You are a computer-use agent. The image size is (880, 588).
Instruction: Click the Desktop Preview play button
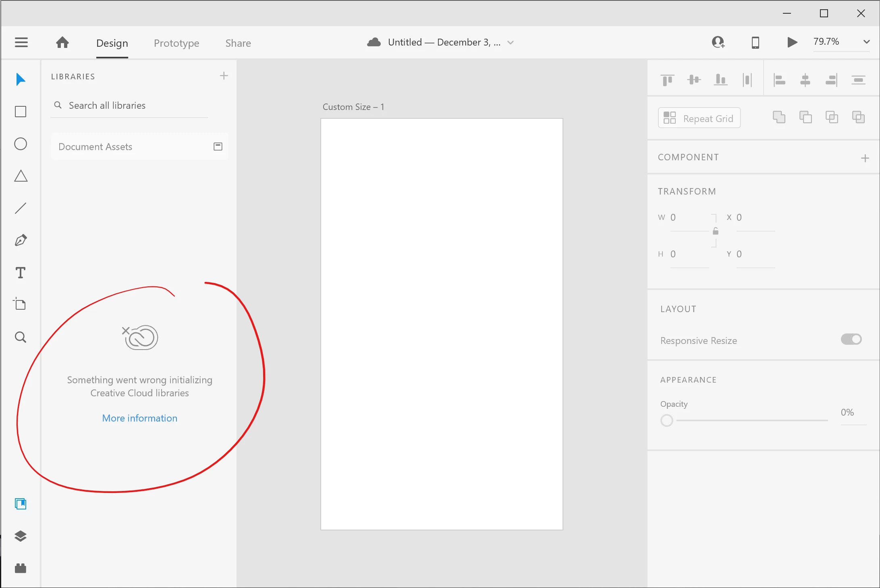pos(792,42)
